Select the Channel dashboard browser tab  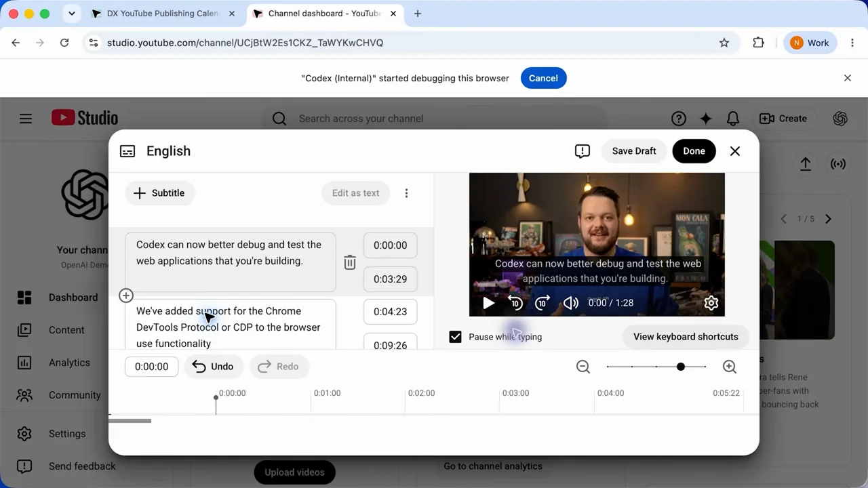tap(325, 14)
